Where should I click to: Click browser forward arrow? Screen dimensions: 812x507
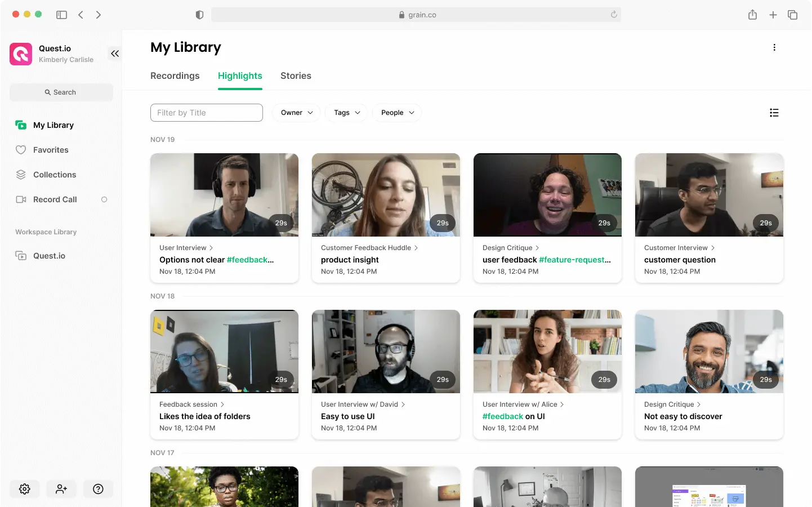point(99,15)
